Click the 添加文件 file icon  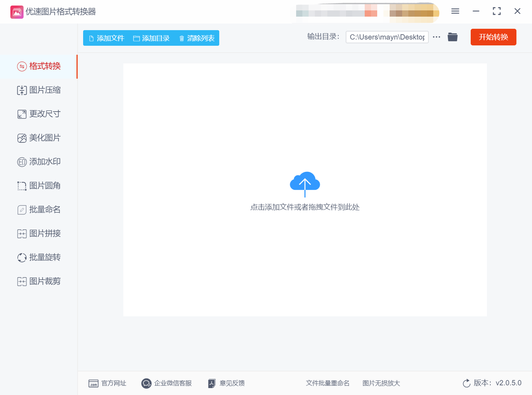pyautogui.click(x=91, y=38)
